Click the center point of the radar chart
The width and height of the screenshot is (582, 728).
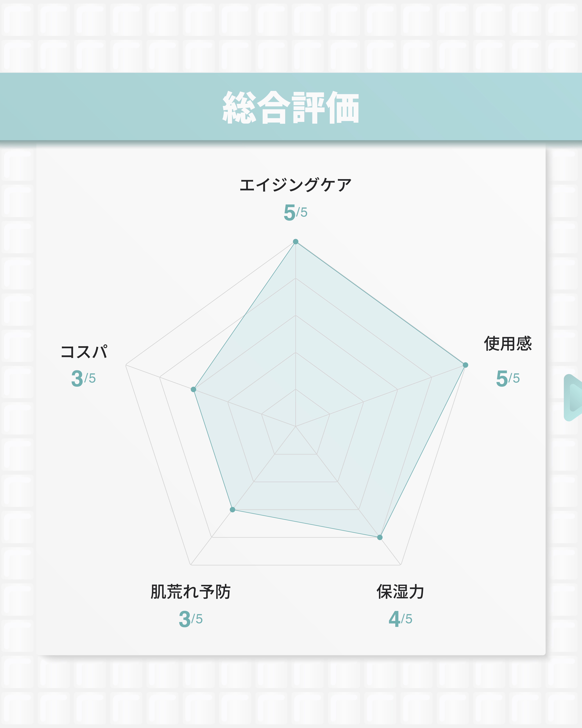pos(296,426)
